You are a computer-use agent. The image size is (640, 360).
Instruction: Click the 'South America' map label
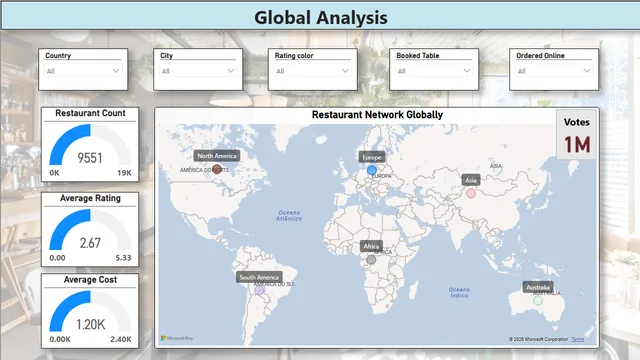click(x=259, y=277)
